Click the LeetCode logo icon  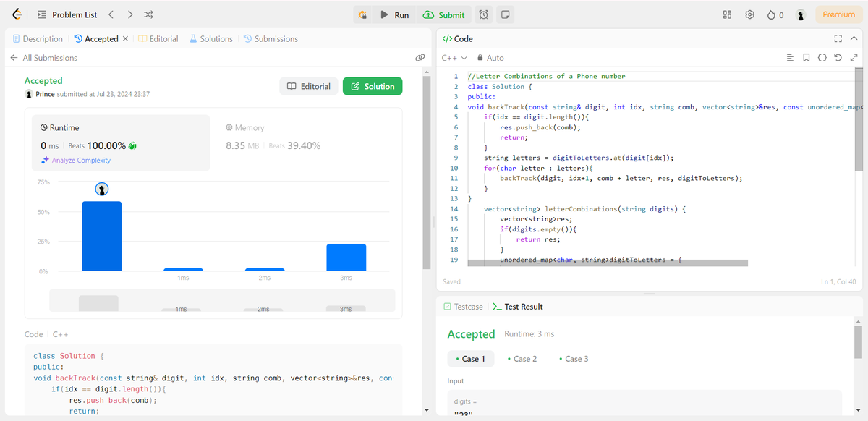[x=16, y=14]
